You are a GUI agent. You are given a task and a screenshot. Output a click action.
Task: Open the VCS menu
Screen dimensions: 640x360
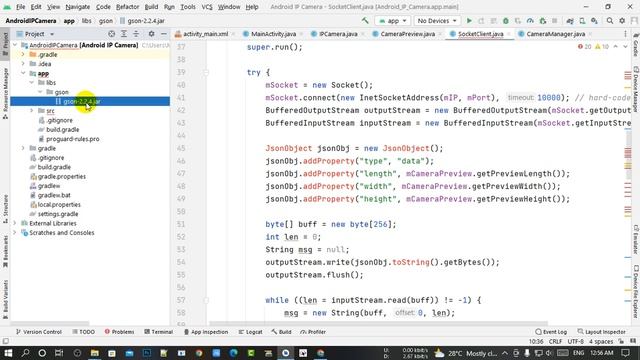(x=207, y=7)
